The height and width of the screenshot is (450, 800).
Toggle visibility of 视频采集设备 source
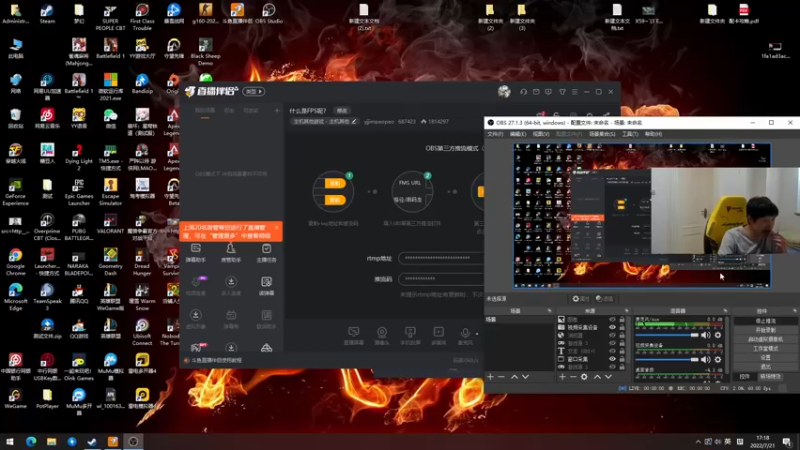[612, 328]
